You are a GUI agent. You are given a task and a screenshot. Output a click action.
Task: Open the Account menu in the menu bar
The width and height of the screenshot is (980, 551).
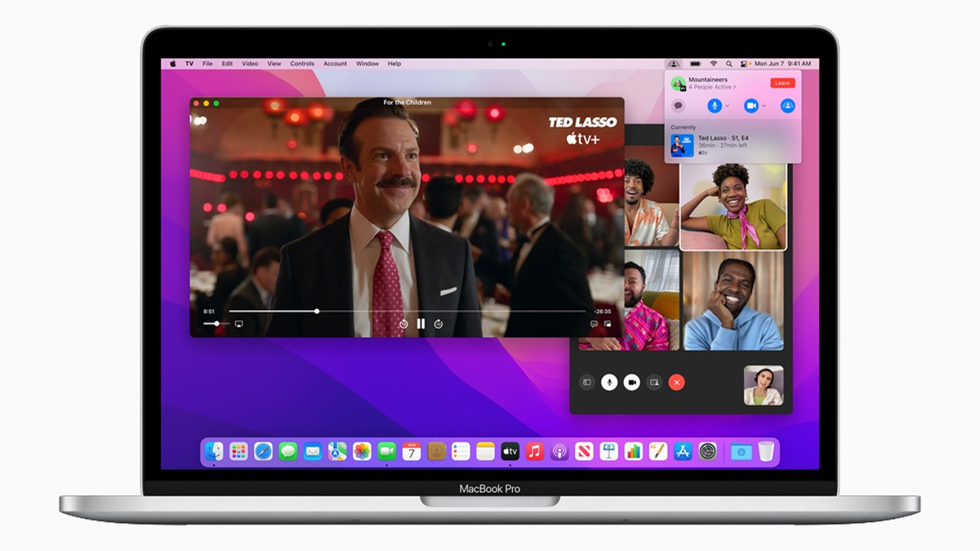(335, 63)
